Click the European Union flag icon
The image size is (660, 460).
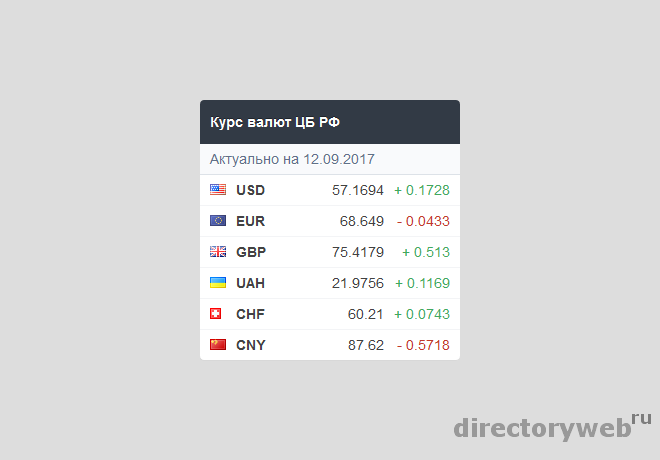coord(218,220)
